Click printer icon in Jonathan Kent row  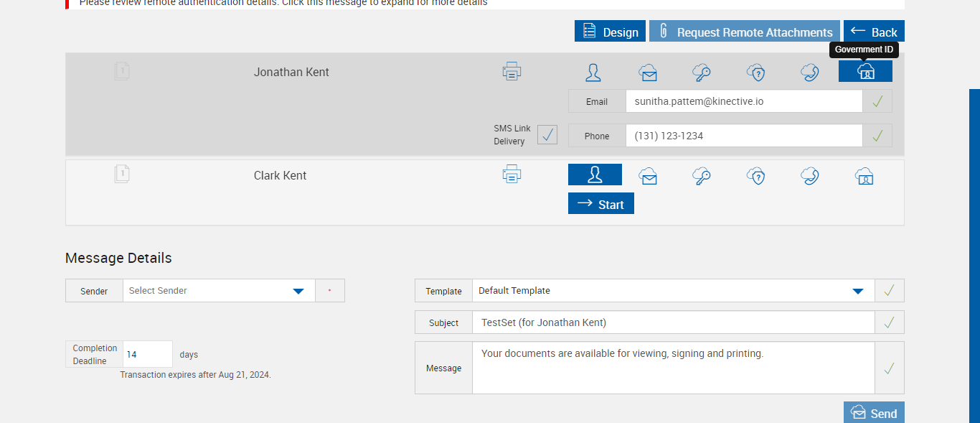tap(512, 71)
